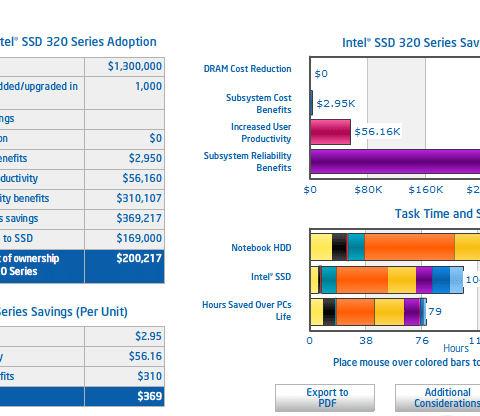This screenshot has height=416, width=480.
Task: Click the $2.95K chart data label
Action: click(336, 103)
